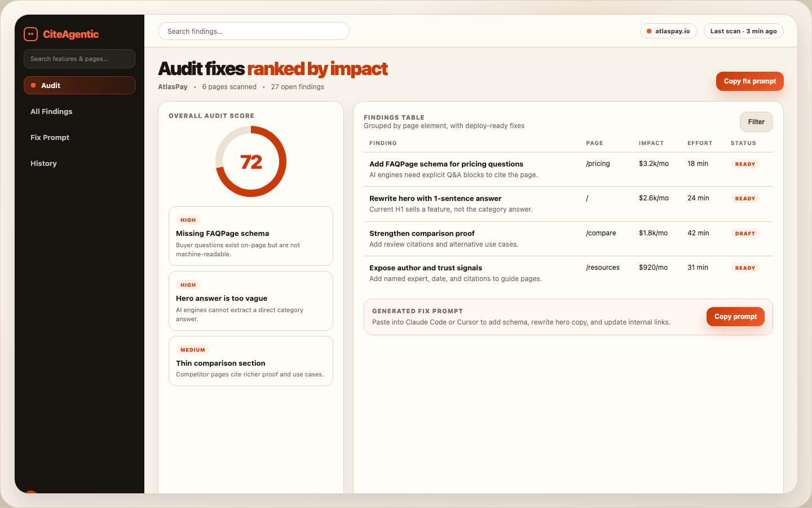
Task: Open the Hero answer is too vague card
Action: (251, 301)
